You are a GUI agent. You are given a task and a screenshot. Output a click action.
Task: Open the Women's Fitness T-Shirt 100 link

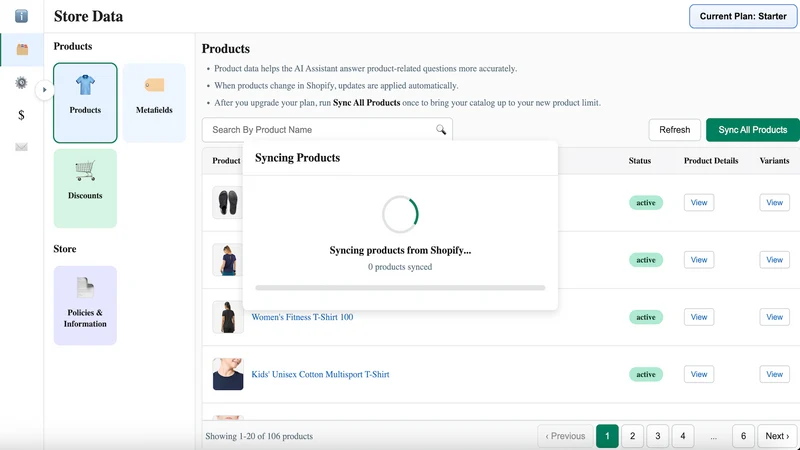302,317
